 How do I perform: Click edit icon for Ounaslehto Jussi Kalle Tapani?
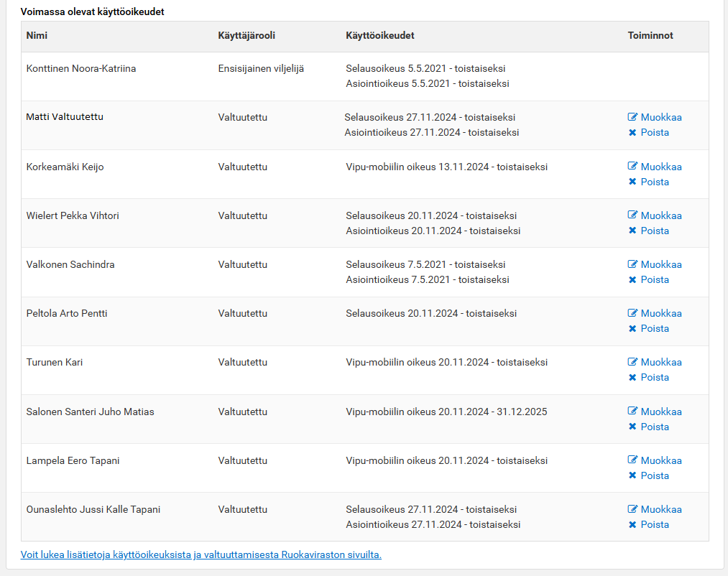[x=632, y=509]
